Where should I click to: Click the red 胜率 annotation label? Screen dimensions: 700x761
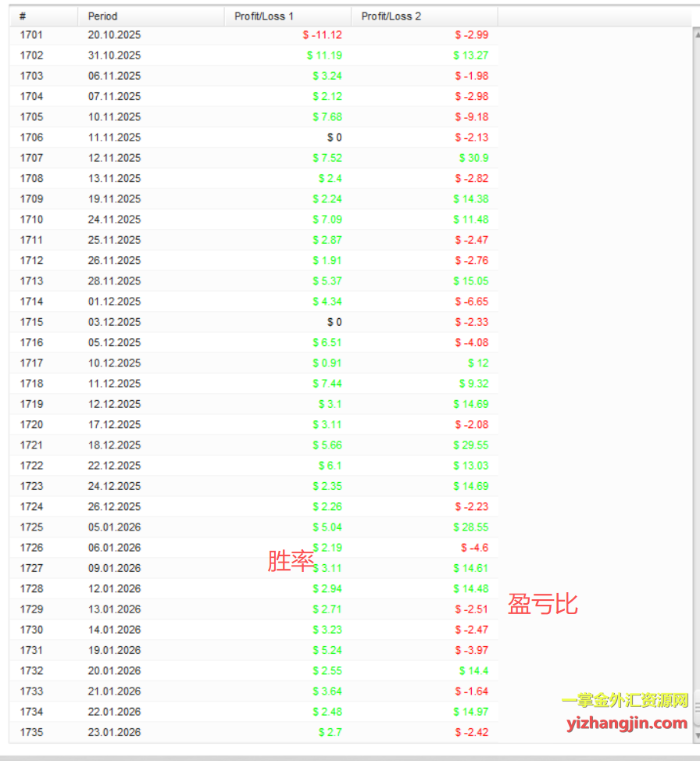coord(291,561)
